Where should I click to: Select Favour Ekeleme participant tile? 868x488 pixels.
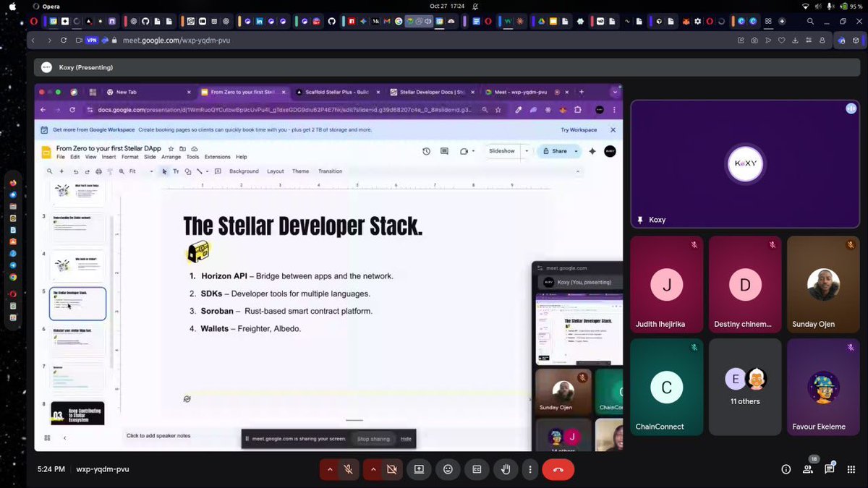[x=823, y=387]
